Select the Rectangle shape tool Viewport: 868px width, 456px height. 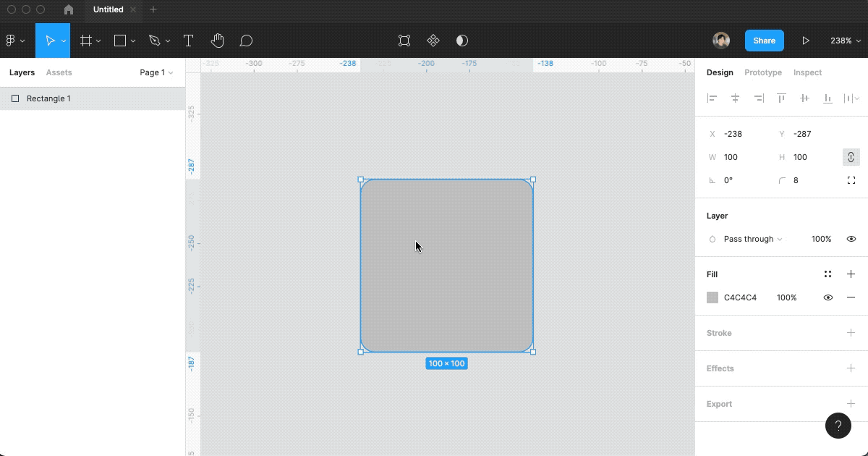click(x=119, y=41)
